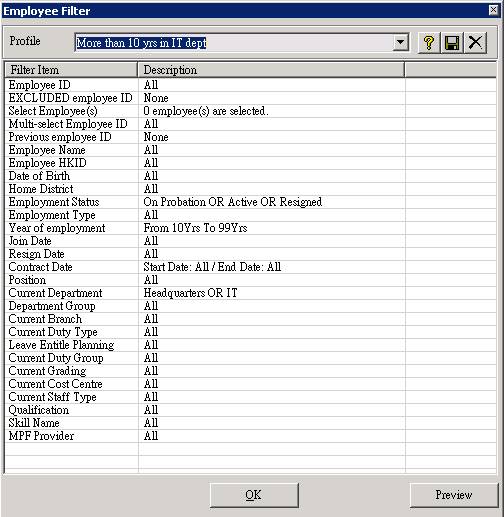
Task: Save profile with the floppy disk icon
Action: pos(452,43)
